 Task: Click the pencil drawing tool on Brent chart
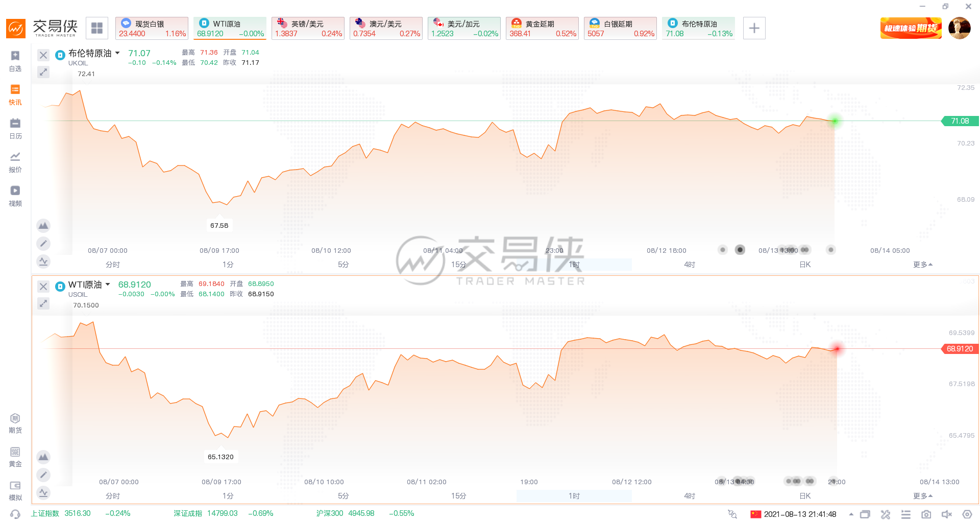pos(43,244)
